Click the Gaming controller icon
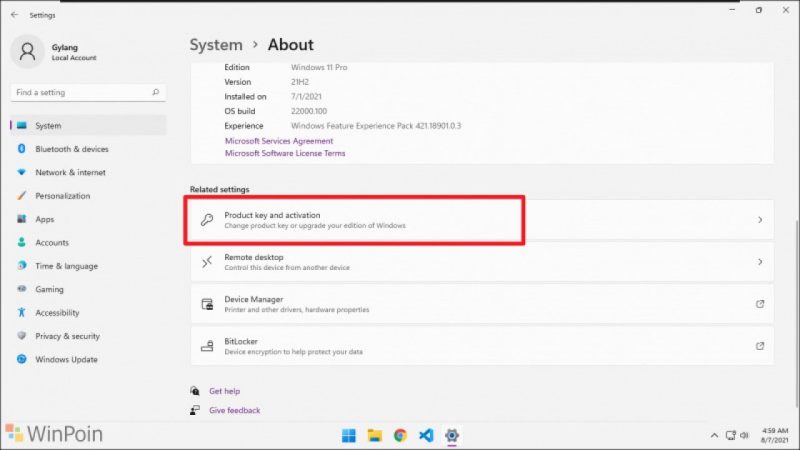The width and height of the screenshot is (800, 450). pyautogui.click(x=21, y=289)
